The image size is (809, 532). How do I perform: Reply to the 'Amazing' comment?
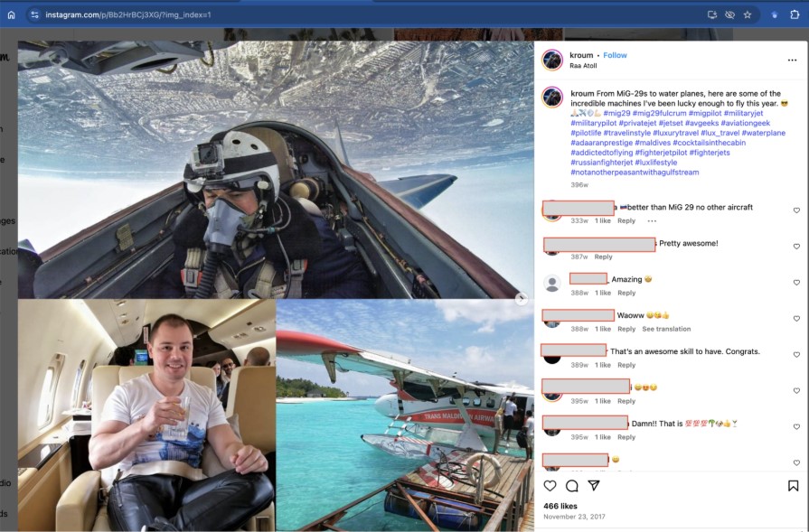tap(626, 293)
